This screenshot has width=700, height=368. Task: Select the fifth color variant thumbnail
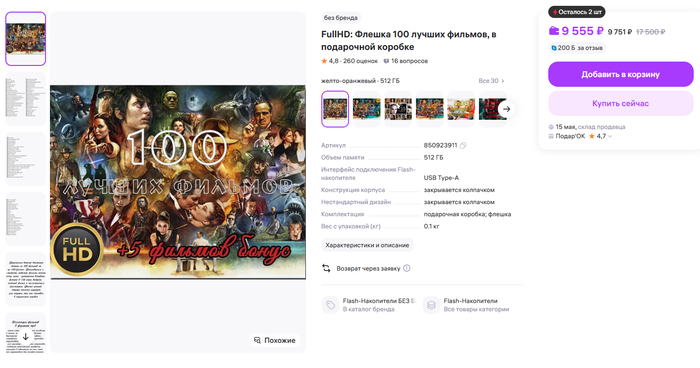coord(461,109)
